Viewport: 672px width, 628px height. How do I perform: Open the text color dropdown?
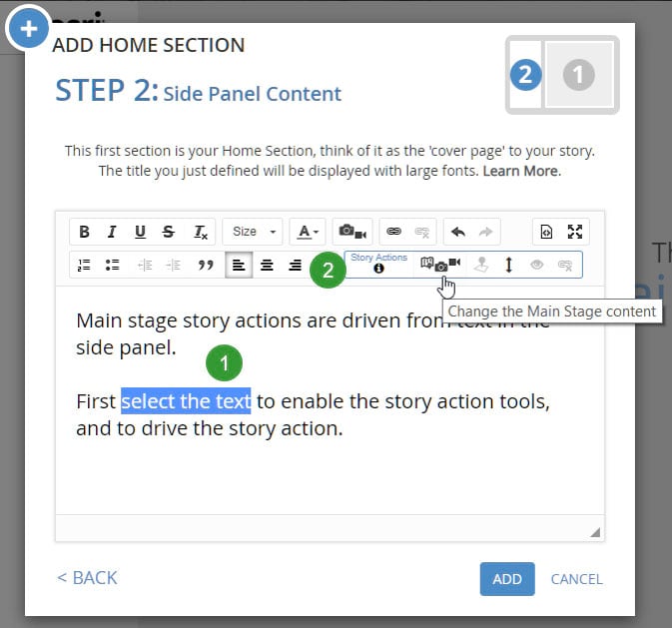307,232
